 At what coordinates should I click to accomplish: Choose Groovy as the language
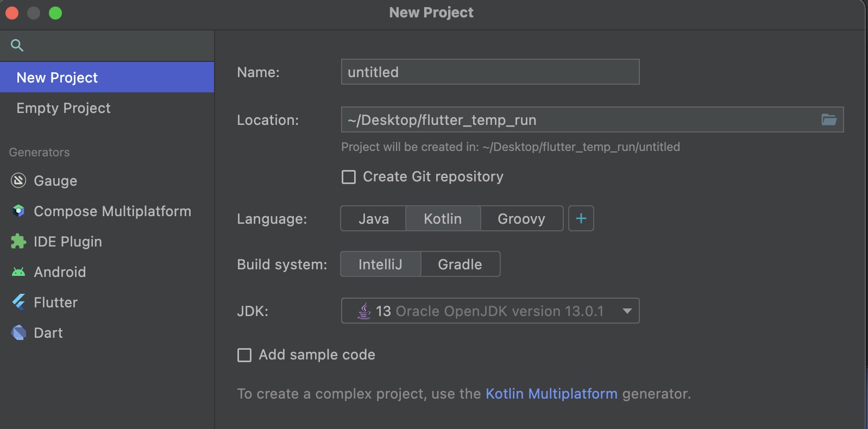click(521, 218)
